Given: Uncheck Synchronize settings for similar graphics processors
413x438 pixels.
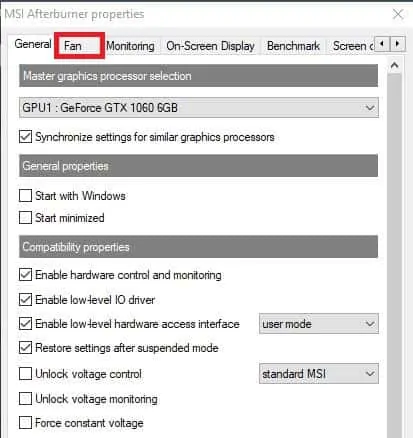Looking at the screenshot, I should point(26,137).
